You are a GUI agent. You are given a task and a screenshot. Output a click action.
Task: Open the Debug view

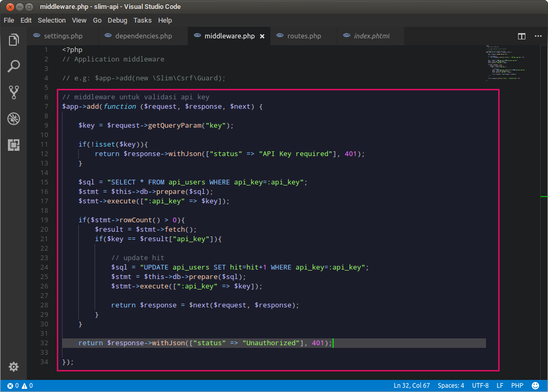coord(14,119)
